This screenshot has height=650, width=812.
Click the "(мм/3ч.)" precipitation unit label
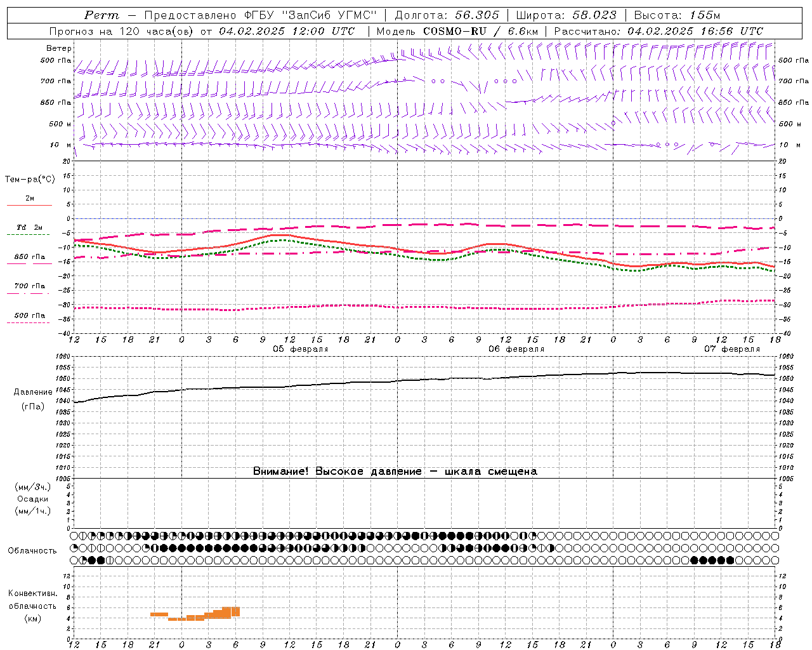pyautogui.click(x=33, y=487)
